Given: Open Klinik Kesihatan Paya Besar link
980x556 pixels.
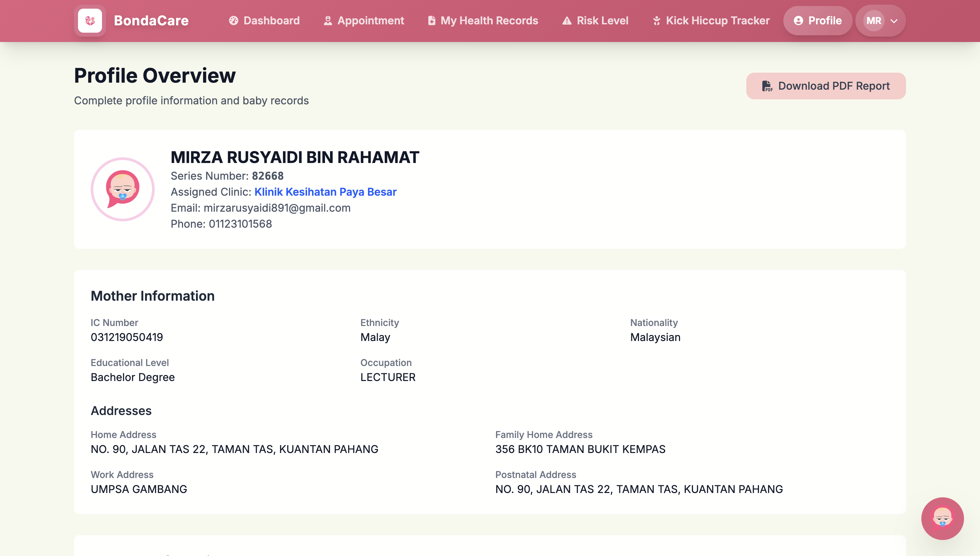Looking at the screenshot, I should (x=325, y=192).
